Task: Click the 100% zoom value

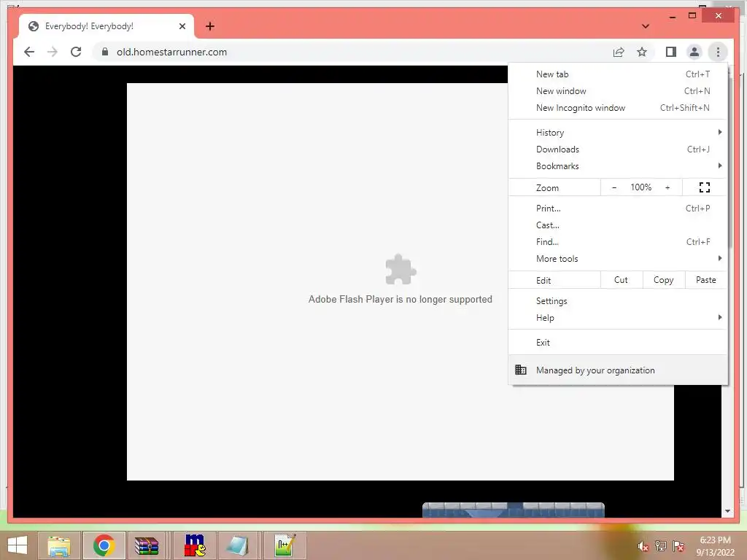Action: [x=640, y=187]
